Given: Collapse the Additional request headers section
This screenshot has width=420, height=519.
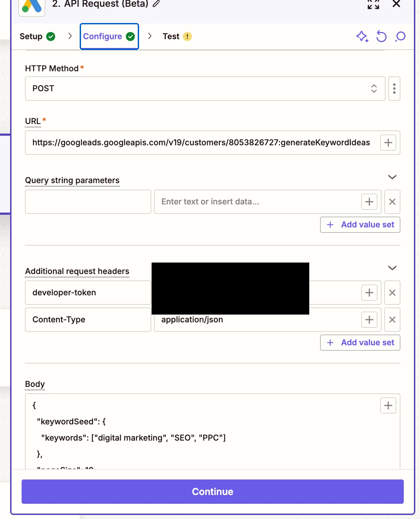Looking at the screenshot, I should coord(392,268).
